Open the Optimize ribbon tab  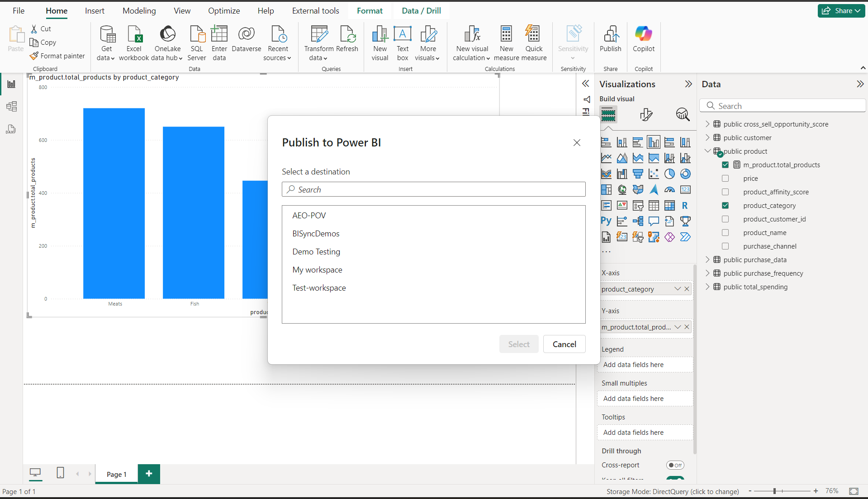pyautogui.click(x=224, y=11)
